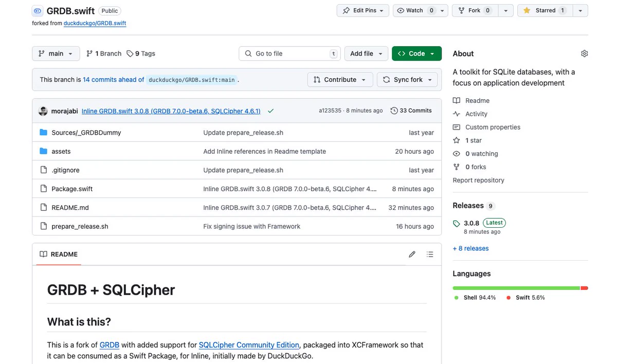This screenshot has width=617, height=364.
Task: Click the README.md file icon
Action: click(44, 208)
